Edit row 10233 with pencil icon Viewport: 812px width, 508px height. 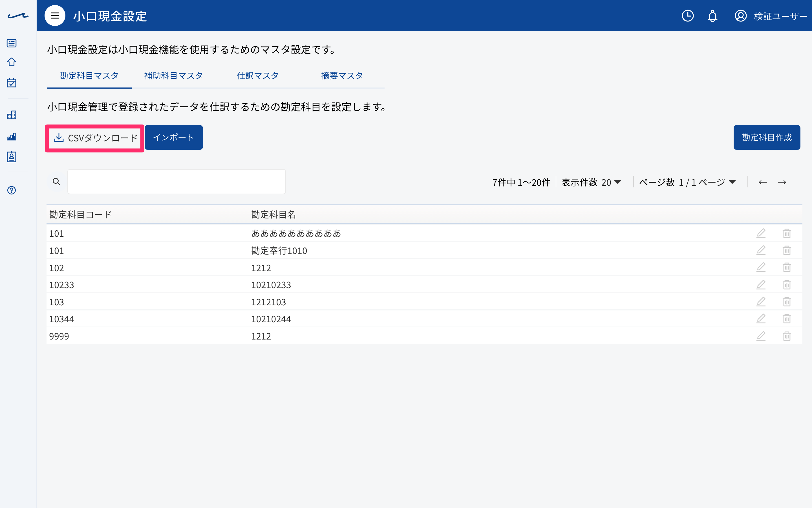[x=761, y=284]
